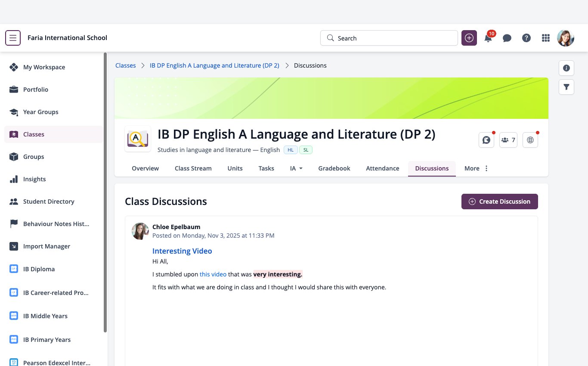Open the Gradebook tab
This screenshot has height=366, width=588.
click(334, 168)
